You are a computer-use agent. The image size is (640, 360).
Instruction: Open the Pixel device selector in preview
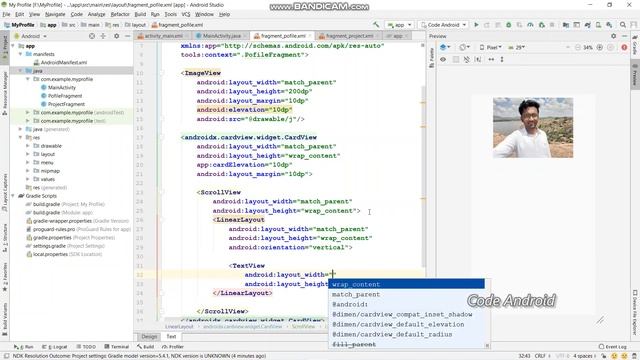click(x=491, y=47)
